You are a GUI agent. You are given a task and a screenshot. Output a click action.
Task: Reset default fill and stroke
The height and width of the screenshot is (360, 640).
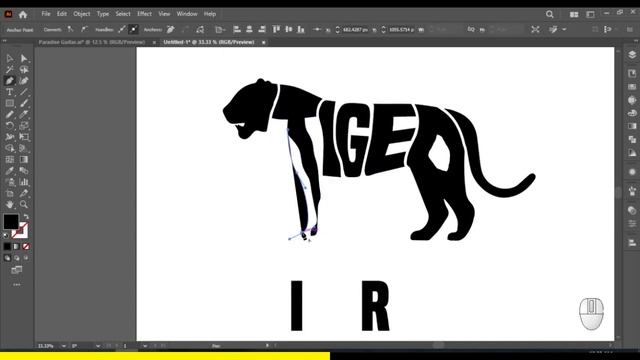pos(6,235)
